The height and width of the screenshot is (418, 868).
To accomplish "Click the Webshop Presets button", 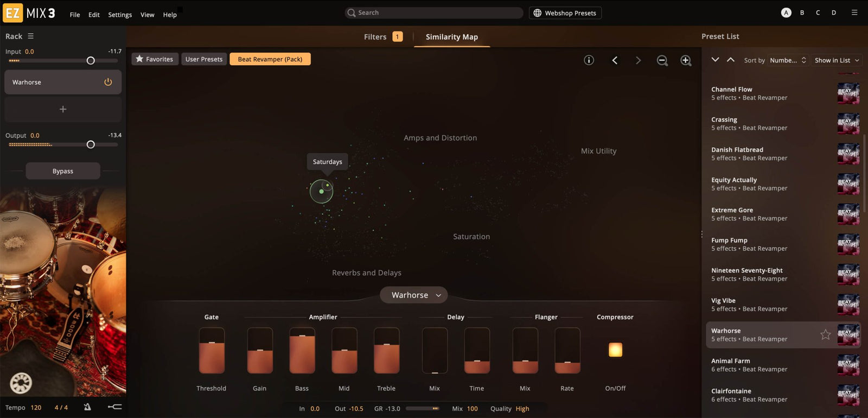I will [565, 13].
